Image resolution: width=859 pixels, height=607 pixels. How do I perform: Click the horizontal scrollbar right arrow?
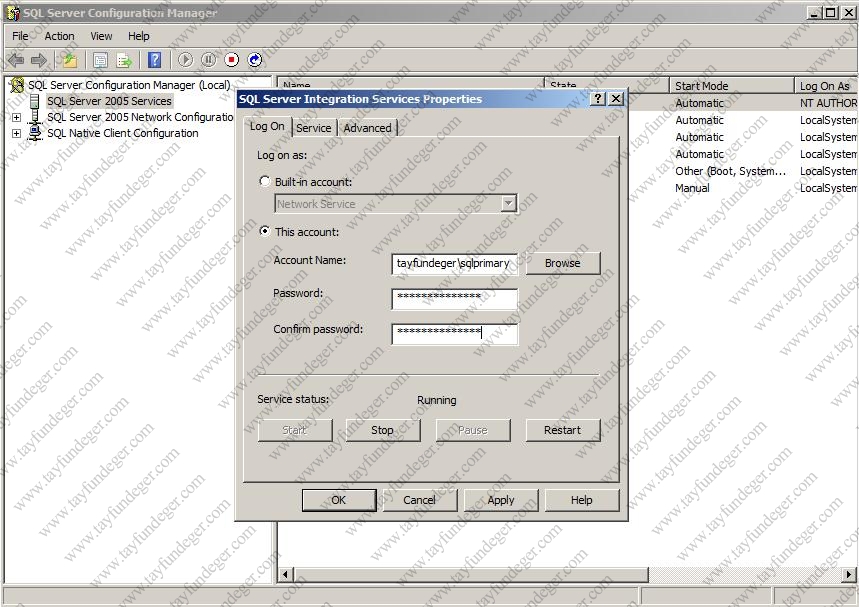[x=849, y=575]
